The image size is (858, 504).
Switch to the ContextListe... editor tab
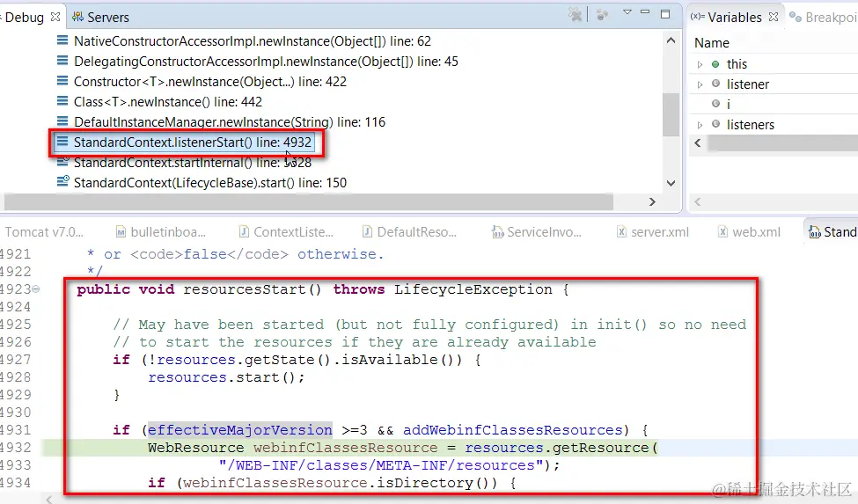[286, 232]
